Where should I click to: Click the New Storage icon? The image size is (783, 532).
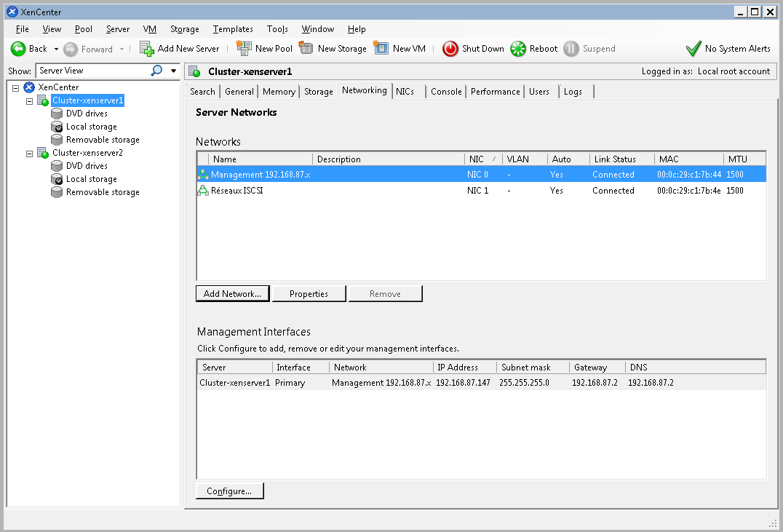[306, 49]
